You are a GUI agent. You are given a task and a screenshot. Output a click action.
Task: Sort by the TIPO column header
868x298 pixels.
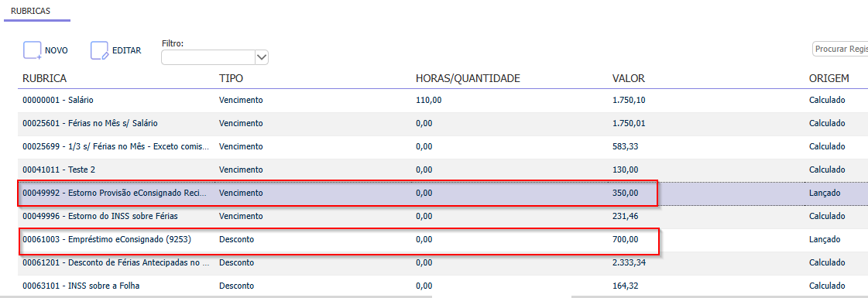click(232, 79)
